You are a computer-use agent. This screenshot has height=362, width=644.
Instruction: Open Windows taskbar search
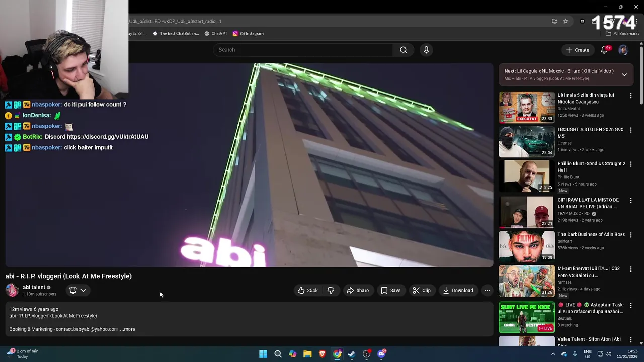pyautogui.click(x=278, y=354)
